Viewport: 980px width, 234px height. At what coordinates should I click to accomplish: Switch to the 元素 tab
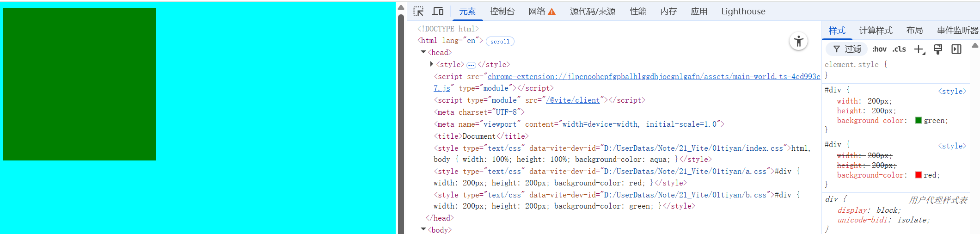[467, 12]
